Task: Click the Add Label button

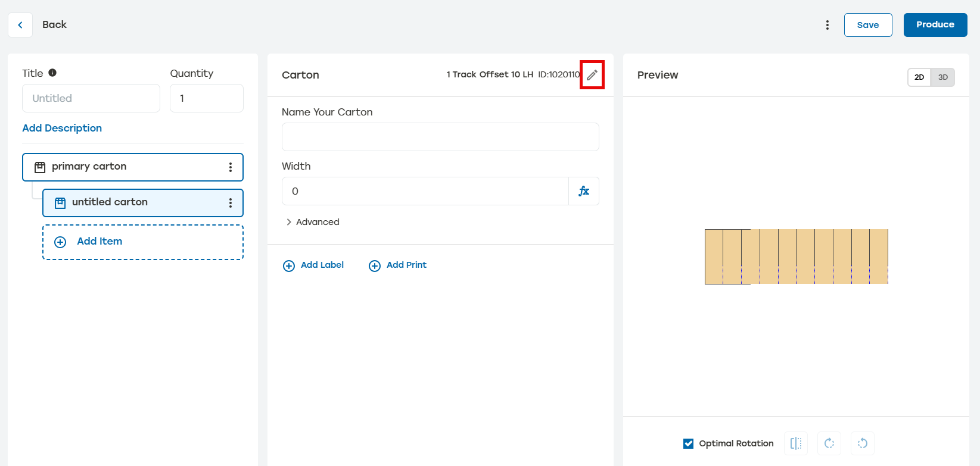Action: click(x=313, y=265)
